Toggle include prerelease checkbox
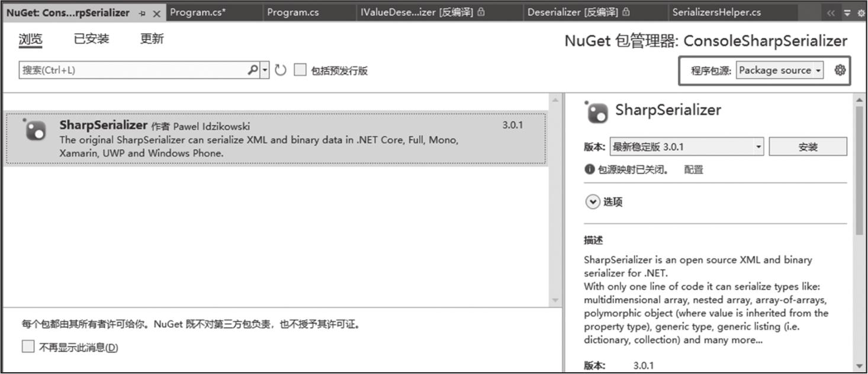 pos(301,70)
